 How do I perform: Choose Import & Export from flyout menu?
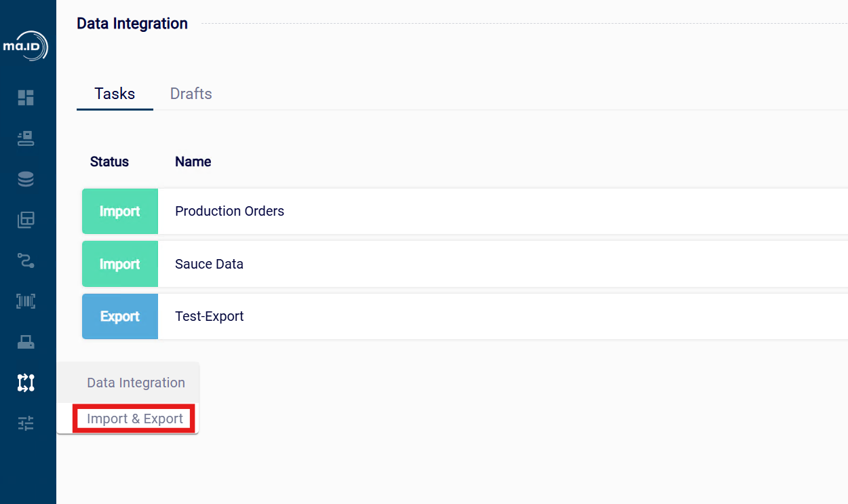(x=135, y=419)
